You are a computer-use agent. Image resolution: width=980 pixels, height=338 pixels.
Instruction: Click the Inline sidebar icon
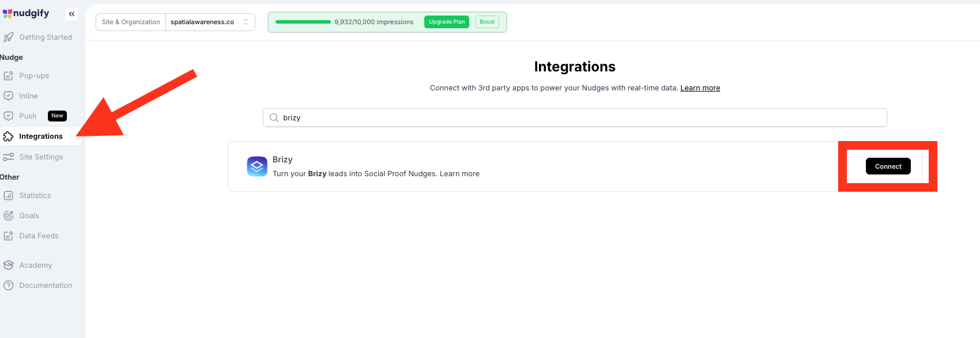click(x=9, y=96)
